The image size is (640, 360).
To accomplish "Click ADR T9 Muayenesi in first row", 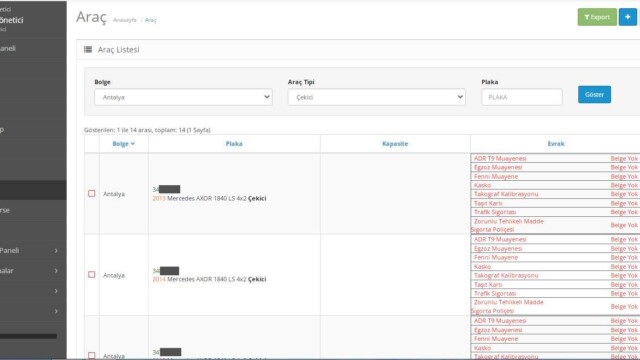I will [x=500, y=158].
